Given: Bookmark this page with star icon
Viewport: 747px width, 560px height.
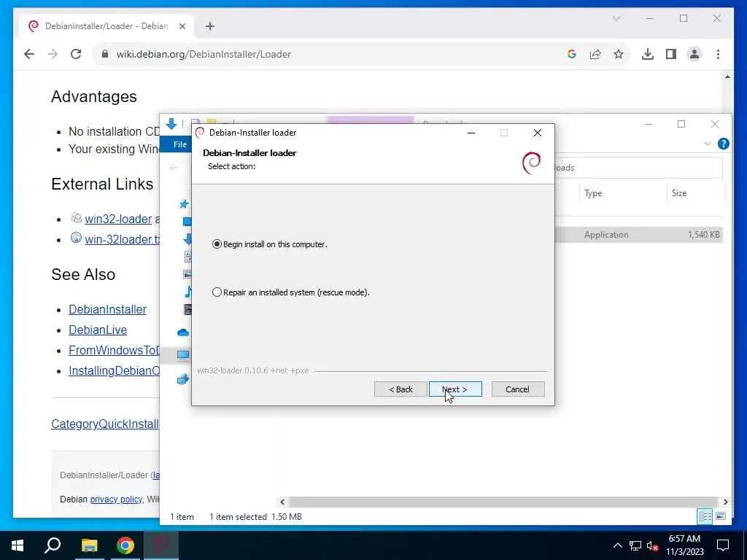Looking at the screenshot, I should [619, 54].
